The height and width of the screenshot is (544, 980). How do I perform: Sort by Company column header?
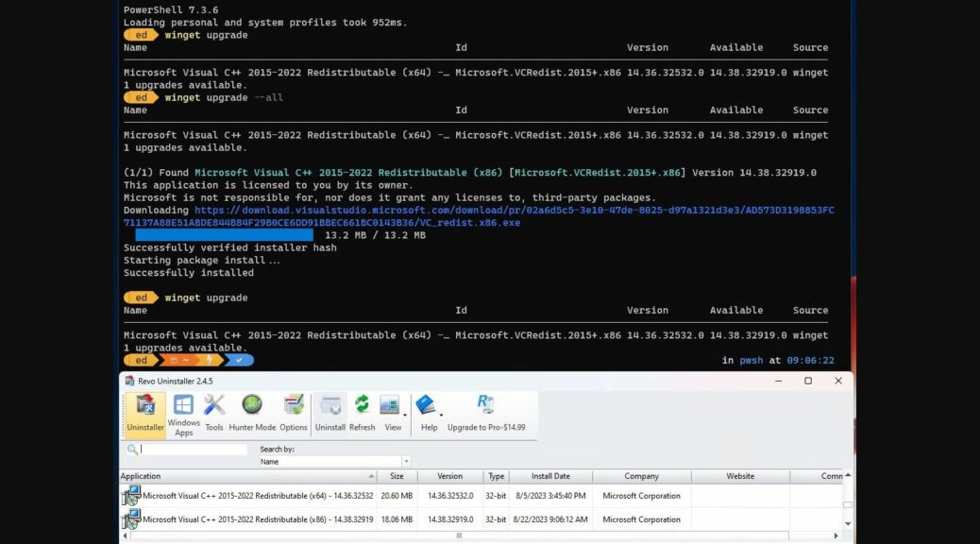pos(641,476)
